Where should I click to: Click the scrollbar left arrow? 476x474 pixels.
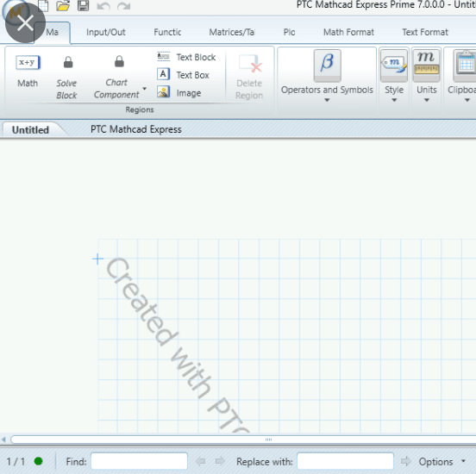3,440
